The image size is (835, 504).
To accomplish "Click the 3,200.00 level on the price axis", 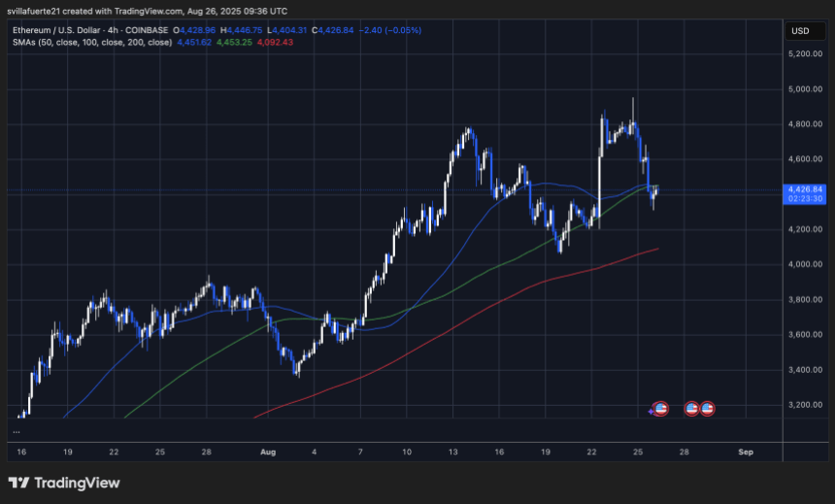I will pos(805,404).
